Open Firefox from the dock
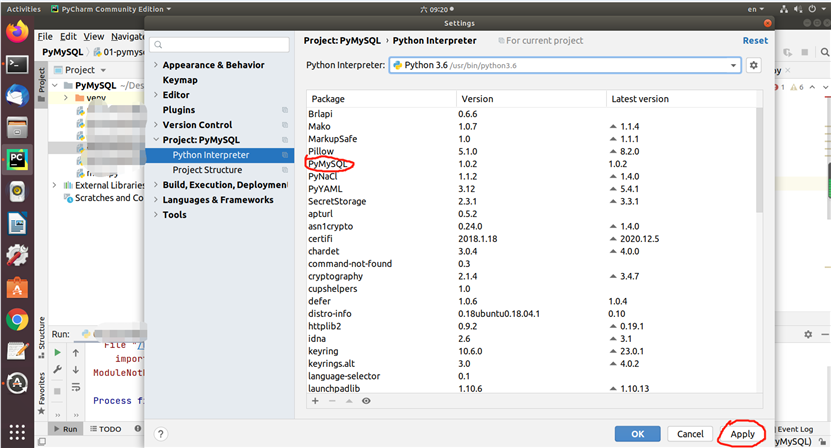 [17, 31]
